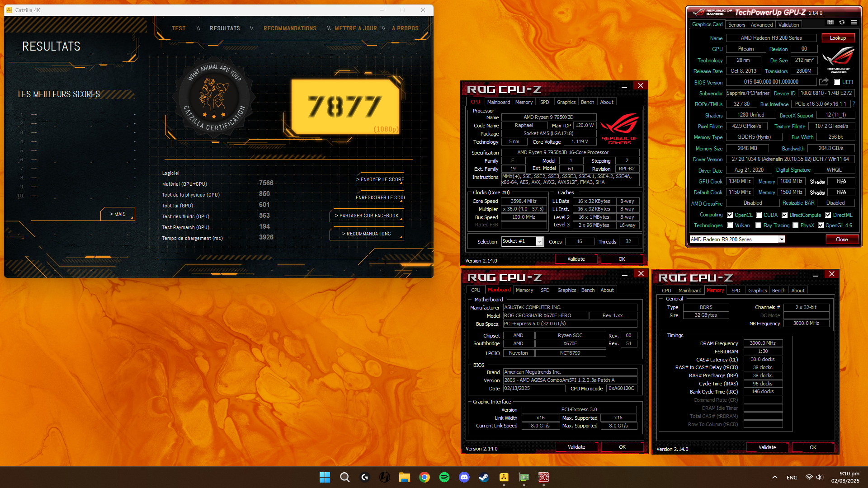Image resolution: width=868 pixels, height=488 pixels.
Task: Toggle the Vulkan checkbox
Action: pos(730,225)
